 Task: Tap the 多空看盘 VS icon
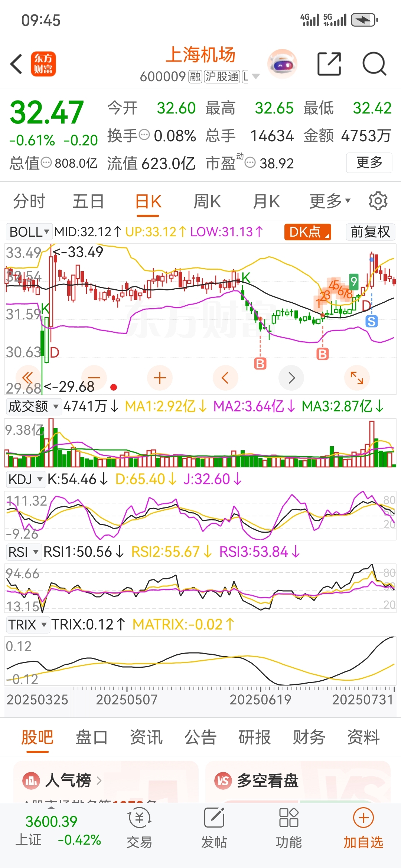tap(223, 781)
